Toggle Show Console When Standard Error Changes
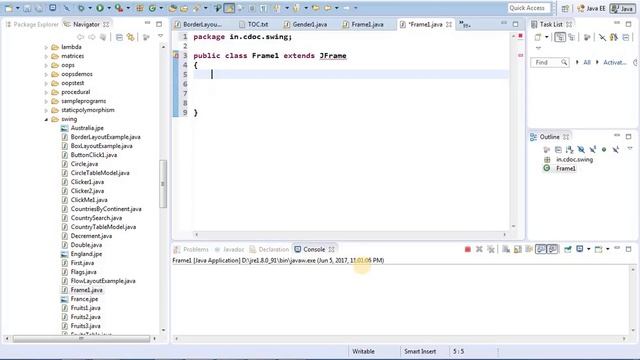 (552, 249)
